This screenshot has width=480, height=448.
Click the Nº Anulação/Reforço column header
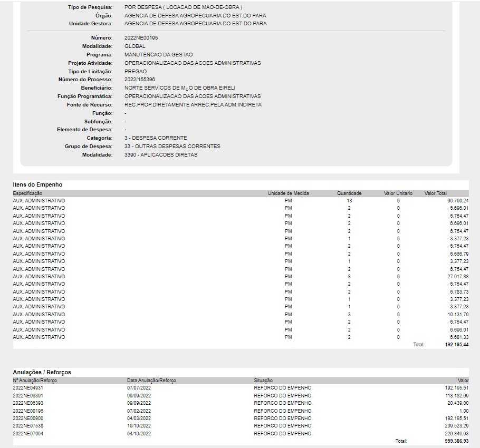(x=35, y=381)
